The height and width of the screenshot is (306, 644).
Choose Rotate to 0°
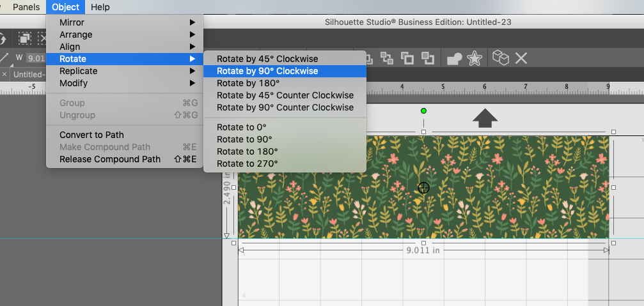(x=285, y=127)
